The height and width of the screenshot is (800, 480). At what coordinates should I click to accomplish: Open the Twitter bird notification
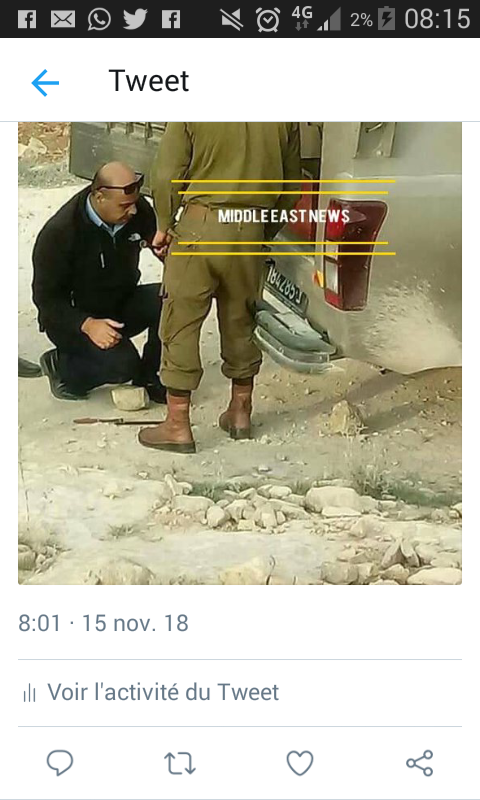135,19
